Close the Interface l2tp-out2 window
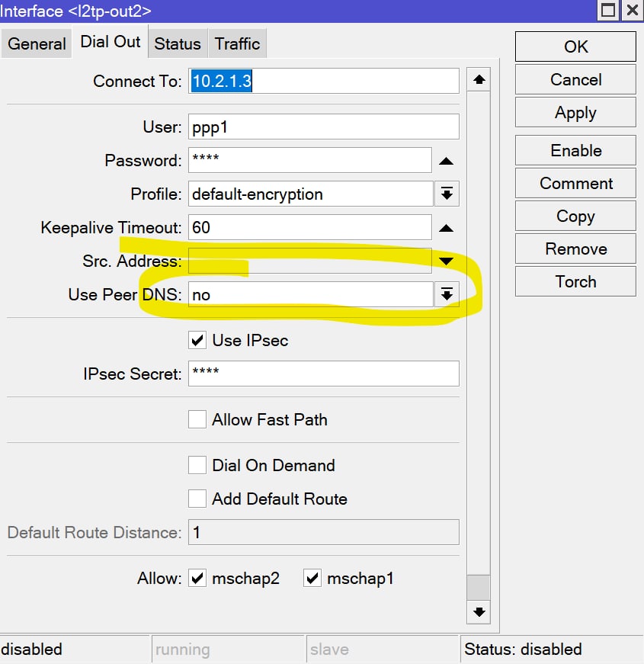 pyautogui.click(x=633, y=10)
